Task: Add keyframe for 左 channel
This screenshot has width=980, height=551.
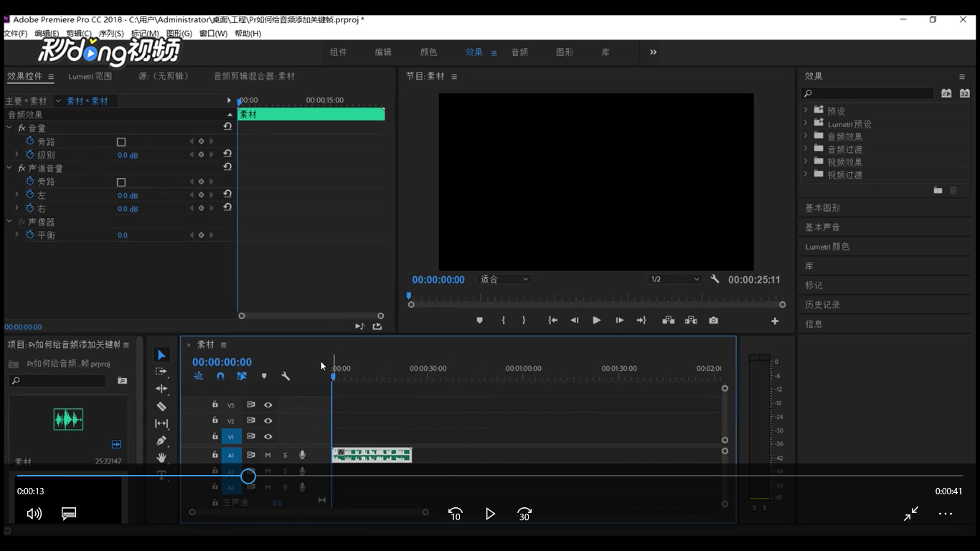Action: click(x=201, y=195)
